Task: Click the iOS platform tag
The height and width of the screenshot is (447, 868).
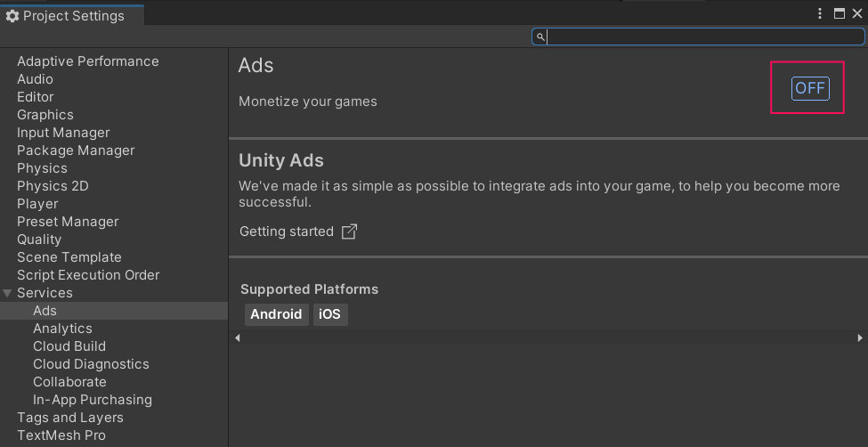Action: coord(330,314)
